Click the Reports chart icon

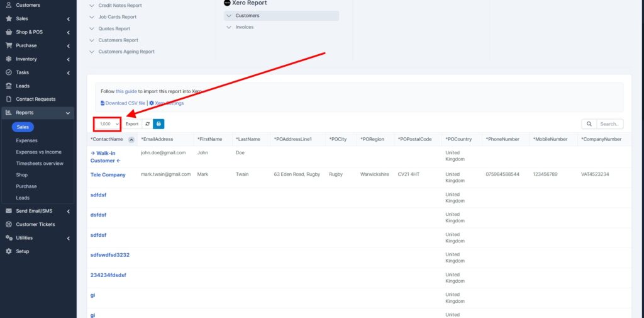tap(9, 112)
